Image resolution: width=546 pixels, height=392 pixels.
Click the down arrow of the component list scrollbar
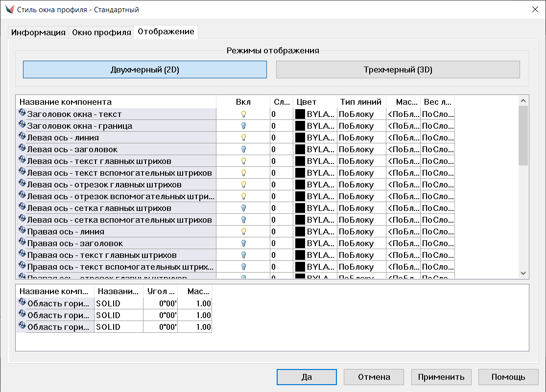[x=523, y=273]
